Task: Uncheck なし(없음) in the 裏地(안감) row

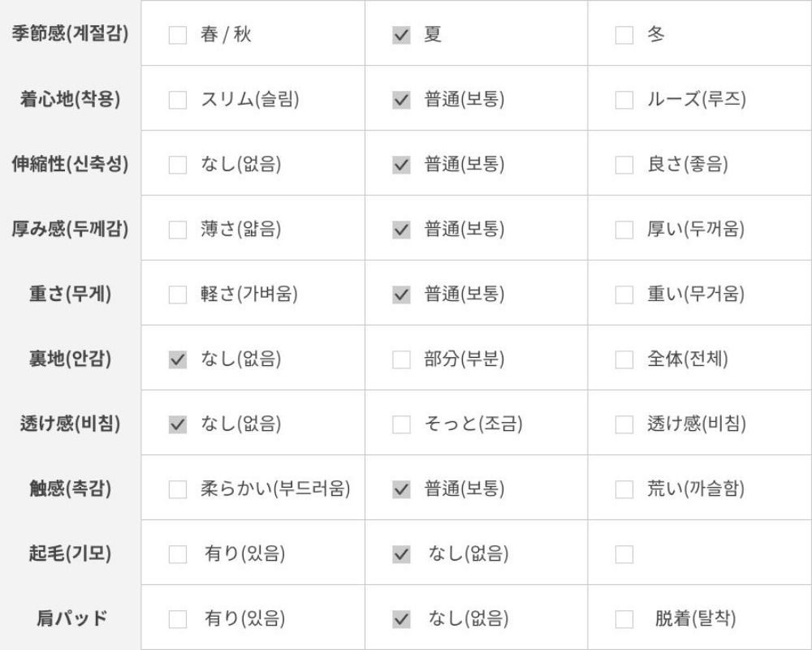Action: tap(177, 360)
